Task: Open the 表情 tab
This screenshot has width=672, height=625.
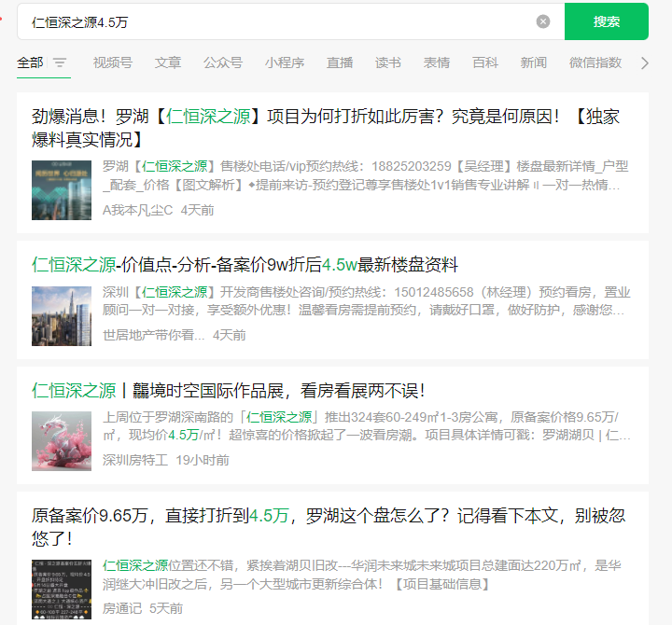Action: [437, 63]
